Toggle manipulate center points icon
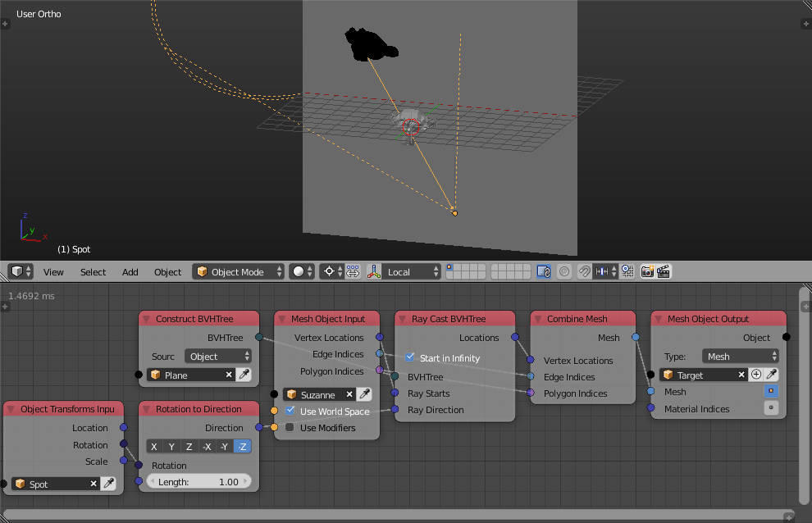The image size is (812, 523). [x=354, y=271]
